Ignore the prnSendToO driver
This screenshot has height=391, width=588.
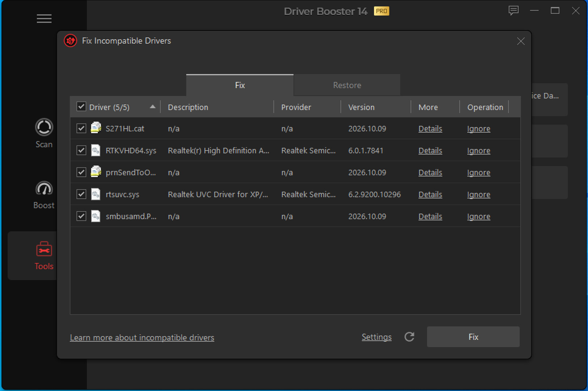click(x=479, y=173)
